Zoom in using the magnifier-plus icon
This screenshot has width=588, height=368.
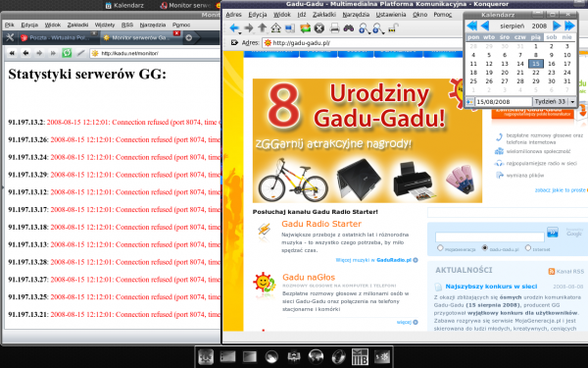(x=363, y=28)
